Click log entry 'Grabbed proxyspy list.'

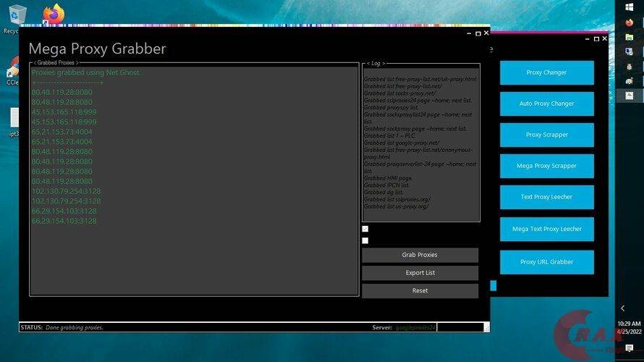pos(391,107)
